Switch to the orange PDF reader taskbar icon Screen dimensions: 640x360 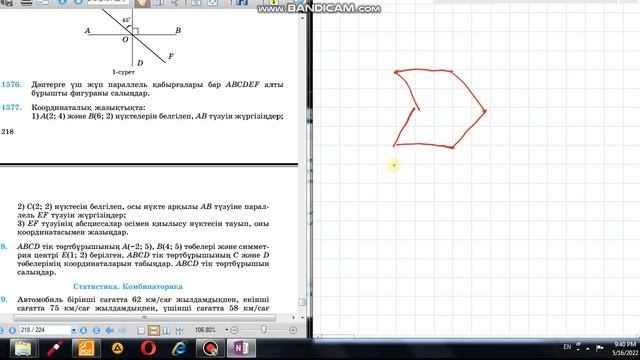click(x=86, y=349)
